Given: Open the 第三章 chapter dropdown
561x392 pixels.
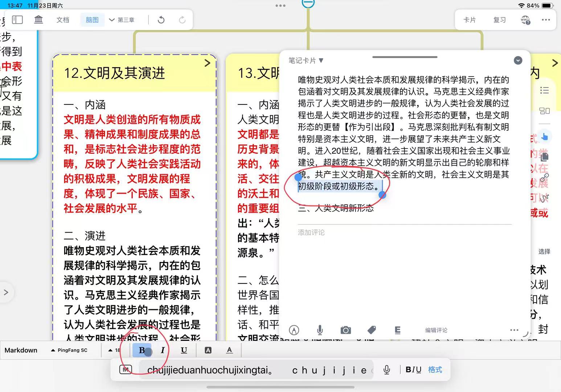Looking at the screenshot, I should click(122, 20).
